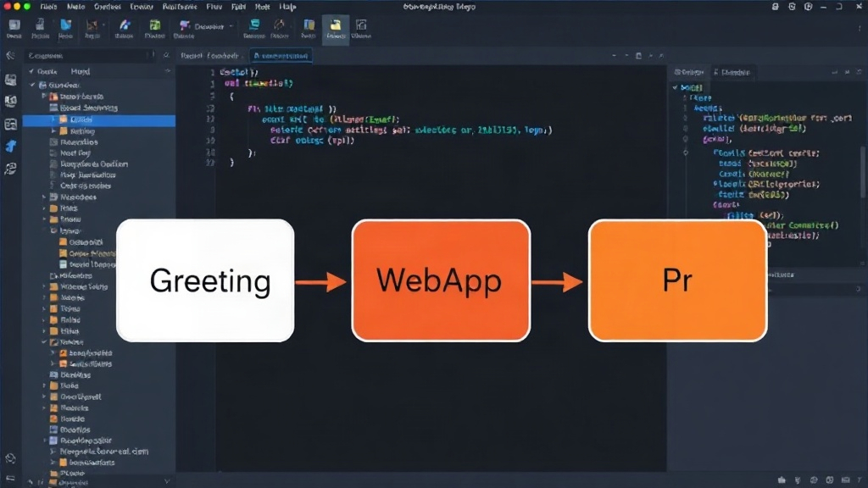Screen dimensions: 868x488
Task: Click the search field above the project tree
Action: (x=90, y=56)
